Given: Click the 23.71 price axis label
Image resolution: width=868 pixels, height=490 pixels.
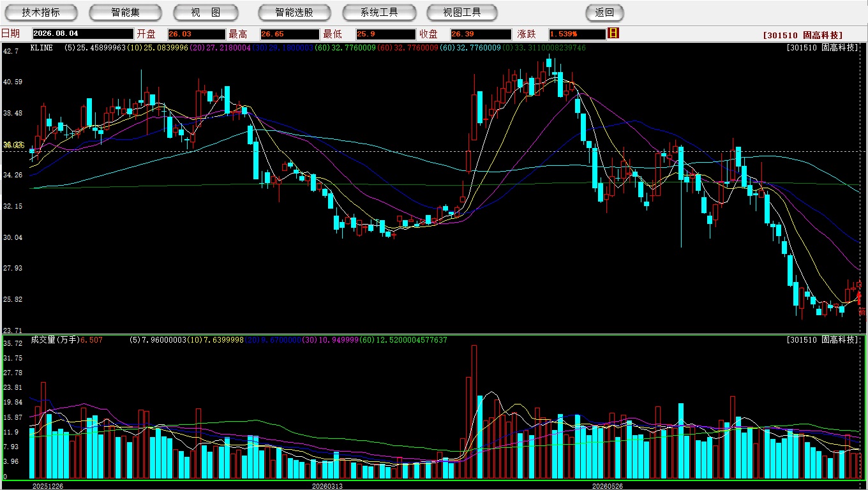Looking at the screenshot, I should point(13,330).
